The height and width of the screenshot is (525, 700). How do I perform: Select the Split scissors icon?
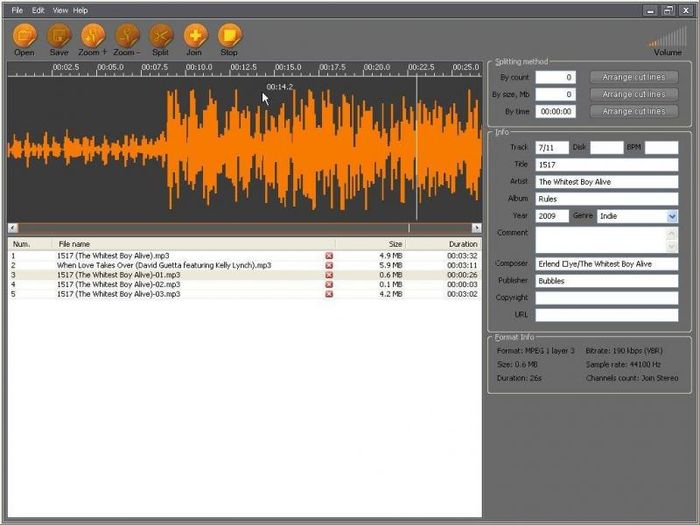tap(160, 36)
